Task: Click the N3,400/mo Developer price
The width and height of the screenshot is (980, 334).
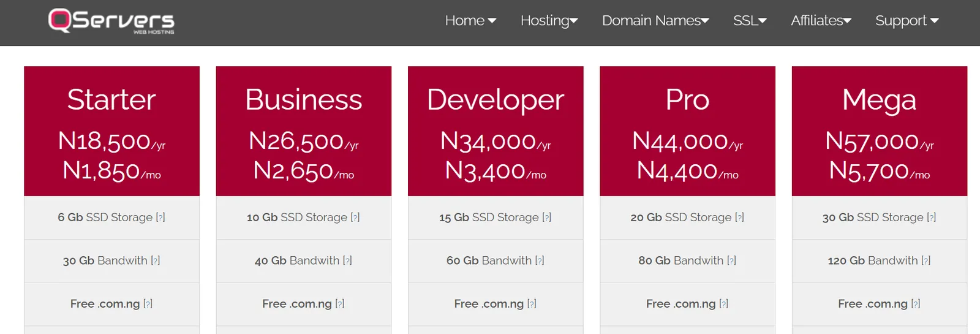Action: coord(496,171)
